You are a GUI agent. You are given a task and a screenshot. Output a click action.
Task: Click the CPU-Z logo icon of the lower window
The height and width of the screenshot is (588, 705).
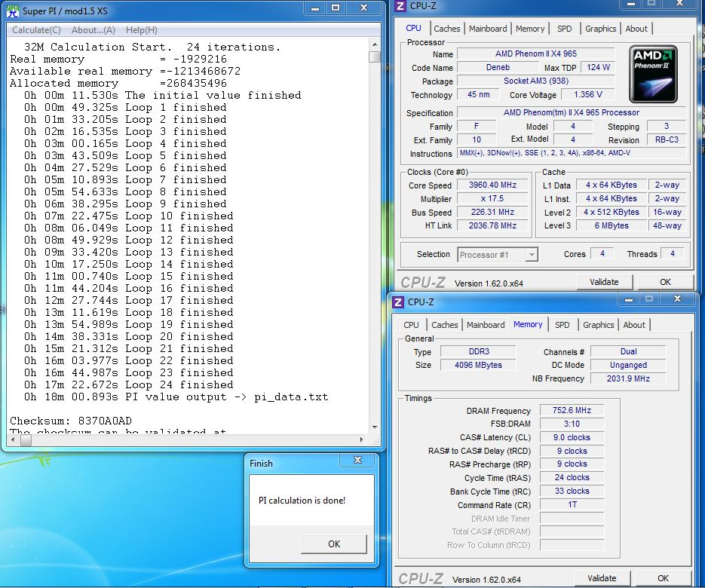point(398,302)
